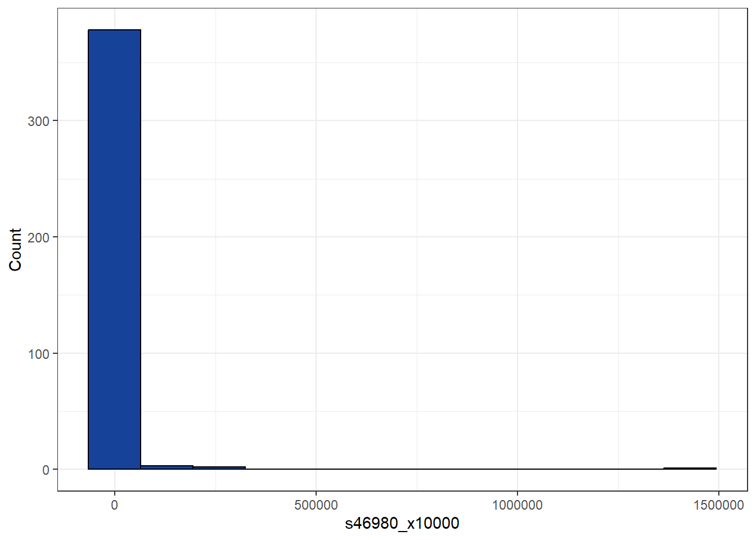Image resolution: width=756 pixels, height=540 pixels.
Task: Click the y-axis tick label "100"
Action: point(38,354)
